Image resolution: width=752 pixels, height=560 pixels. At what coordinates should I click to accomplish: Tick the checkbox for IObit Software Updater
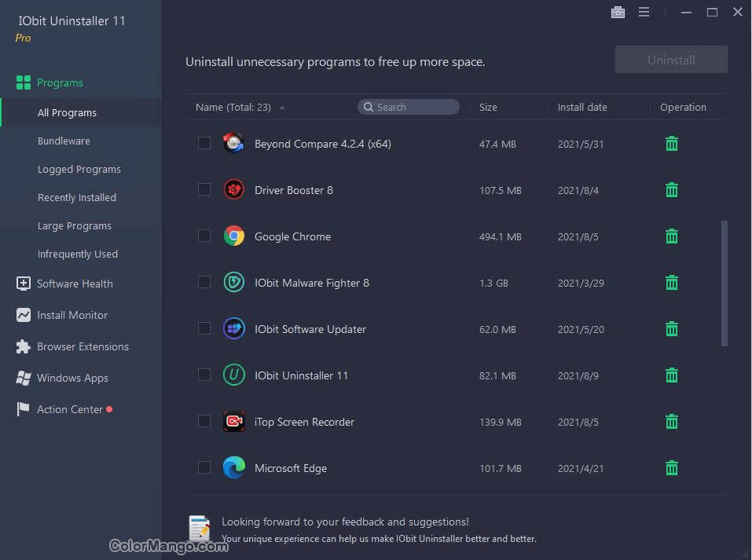coord(204,329)
